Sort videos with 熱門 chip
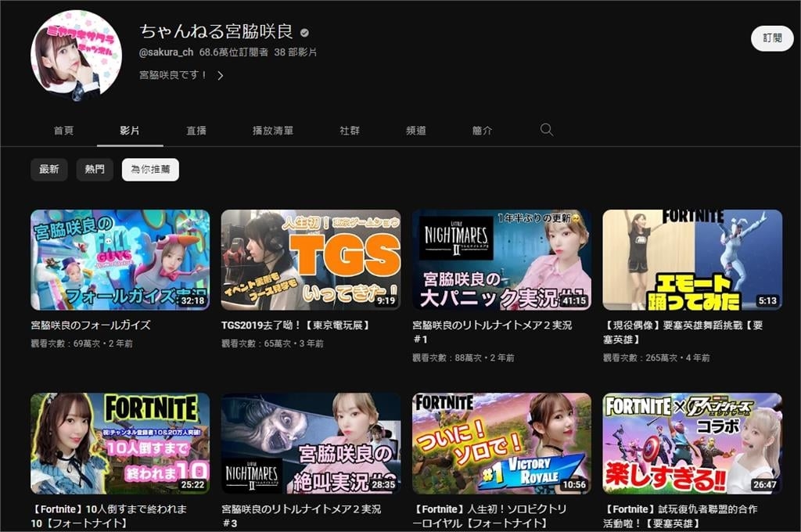Image resolution: width=801 pixels, height=532 pixels. [95, 169]
